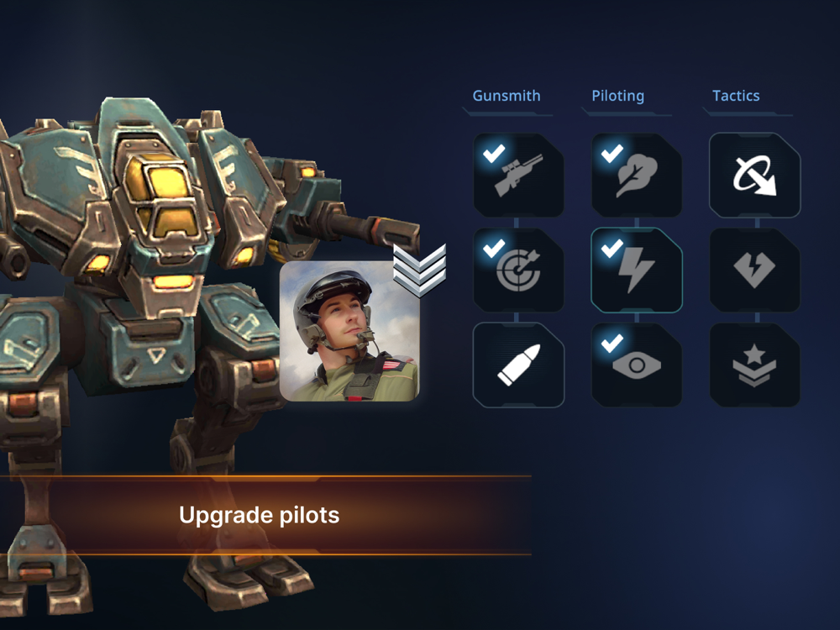The image size is (840, 630).
Task: Open the Tactics skill column
Action: click(736, 96)
